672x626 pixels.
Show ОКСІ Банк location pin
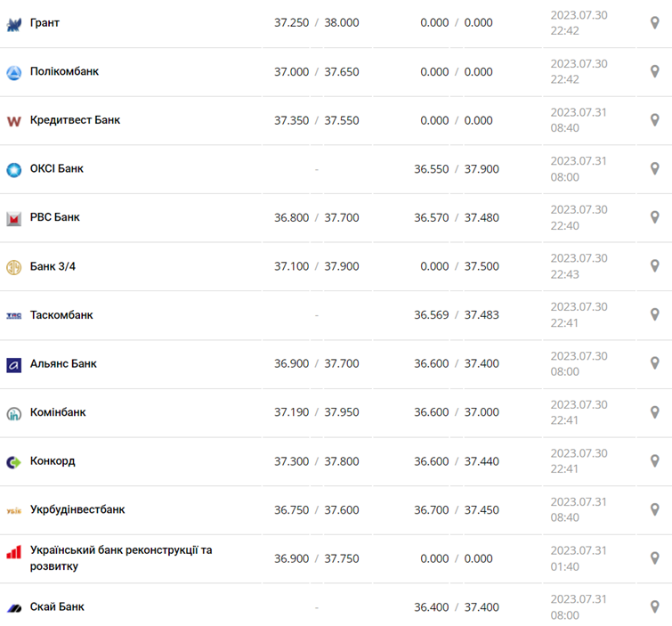coord(654,168)
